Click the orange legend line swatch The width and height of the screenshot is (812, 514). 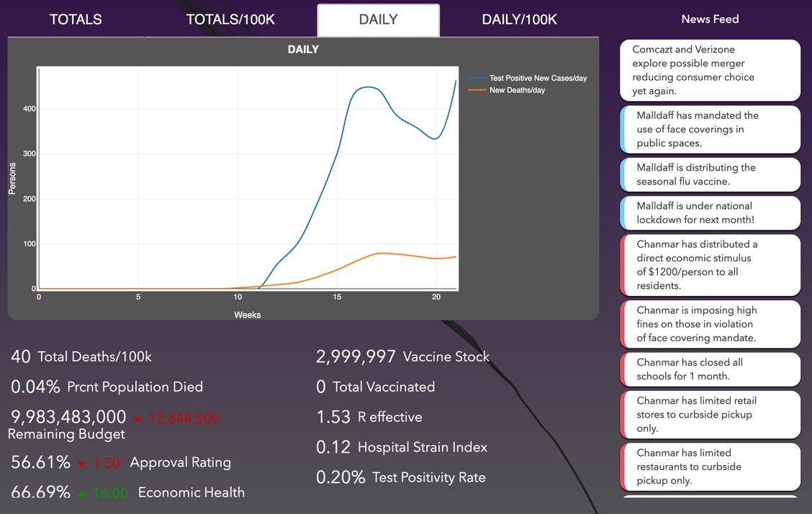coord(477,90)
